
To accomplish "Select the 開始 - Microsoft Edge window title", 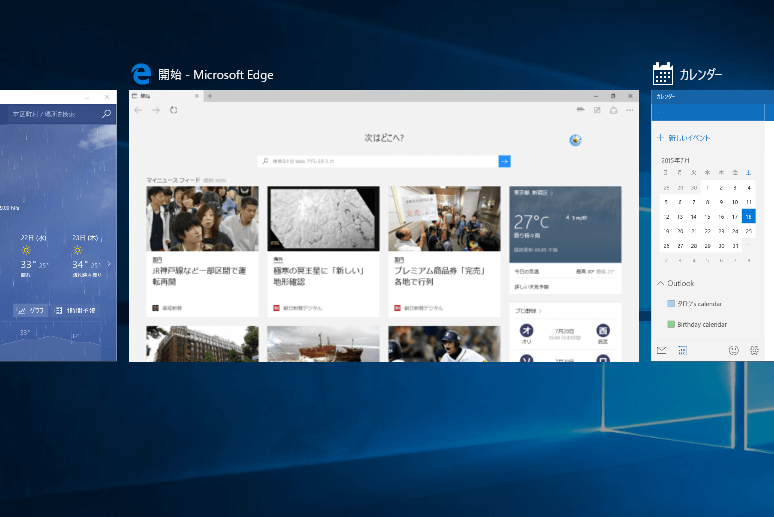I will click(216, 75).
